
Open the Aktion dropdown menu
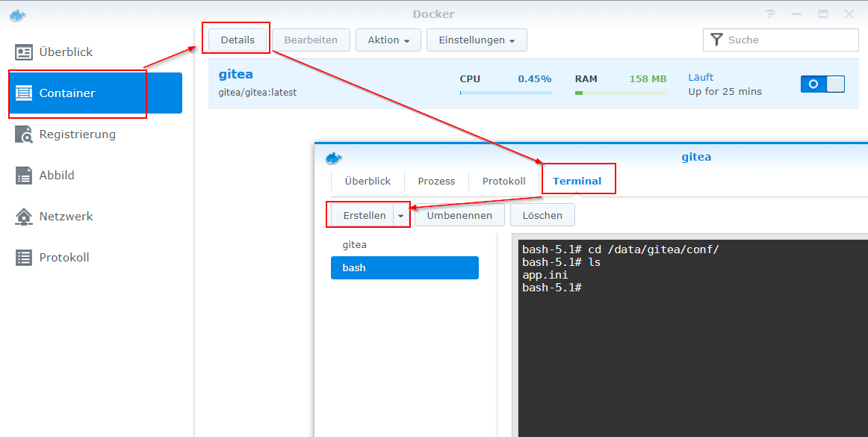388,40
